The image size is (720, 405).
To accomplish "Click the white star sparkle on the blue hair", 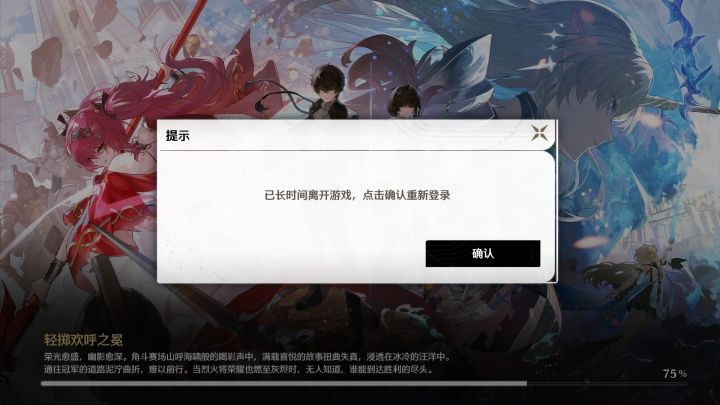I will pyautogui.click(x=554, y=34).
